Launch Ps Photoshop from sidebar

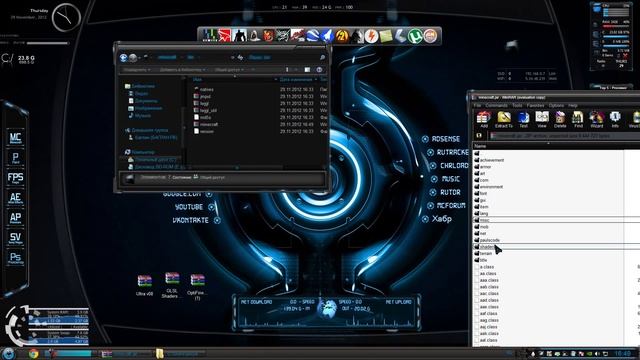click(x=15, y=258)
